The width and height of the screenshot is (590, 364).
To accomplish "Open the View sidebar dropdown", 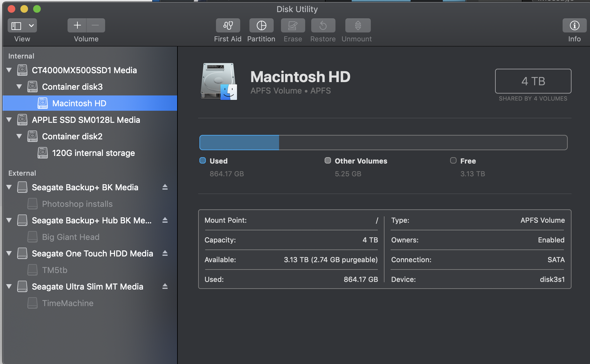I will [x=22, y=25].
